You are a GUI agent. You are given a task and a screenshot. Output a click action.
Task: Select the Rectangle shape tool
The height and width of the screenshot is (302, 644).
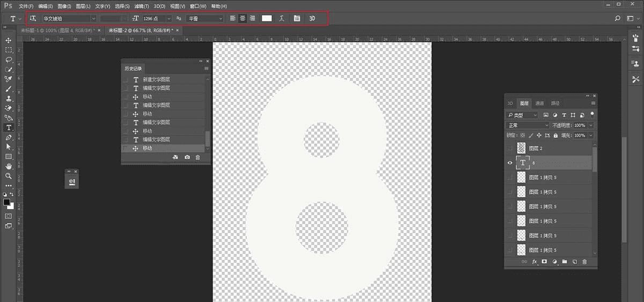[9, 157]
